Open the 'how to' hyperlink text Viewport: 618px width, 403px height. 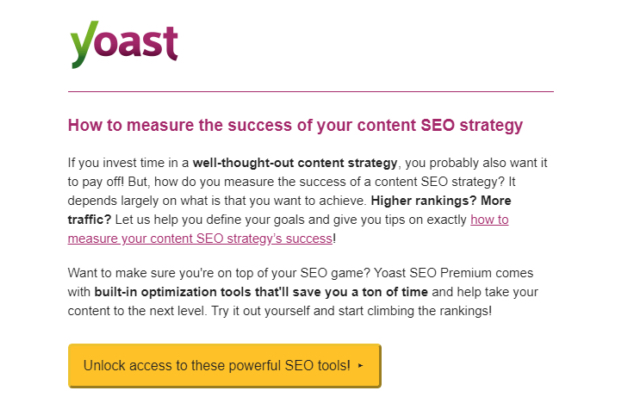click(489, 220)
